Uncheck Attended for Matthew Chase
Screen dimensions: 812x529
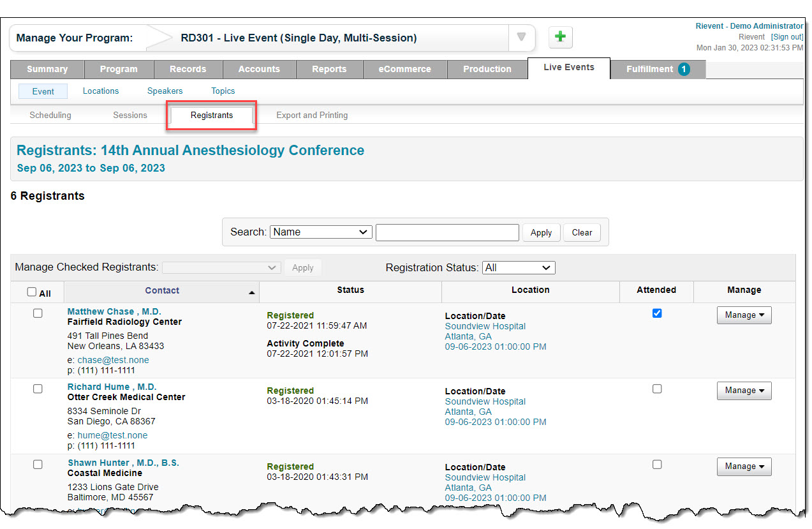click(x=657, y=313)
